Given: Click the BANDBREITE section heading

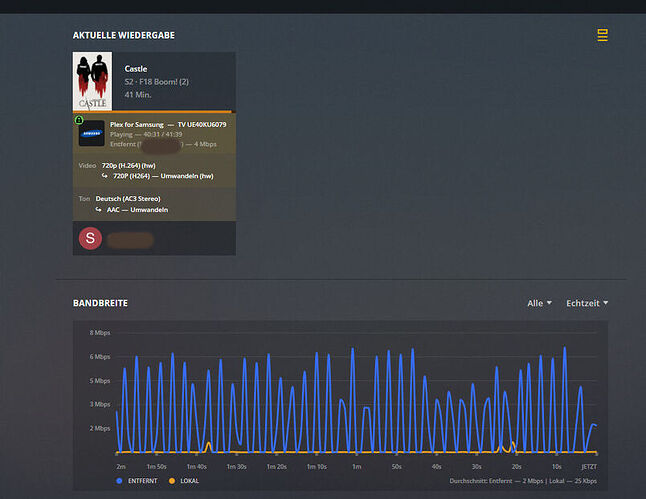Looking at the screenshot, I should tap(100, 303).
